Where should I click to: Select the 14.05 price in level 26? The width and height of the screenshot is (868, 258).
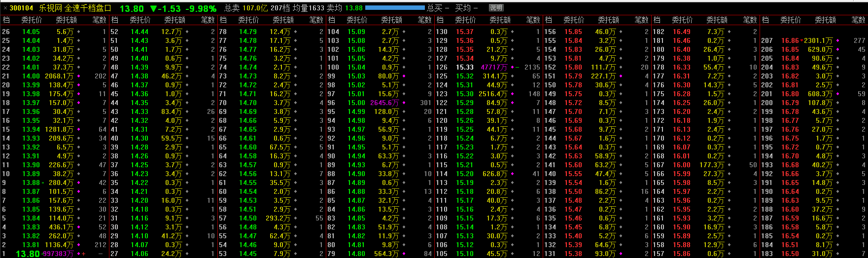pos(31,32)
